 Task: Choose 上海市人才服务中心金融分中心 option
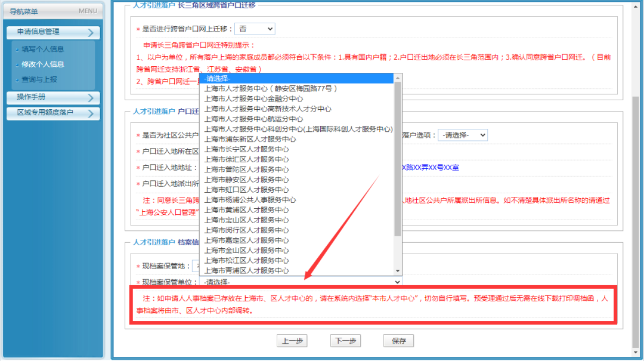coord(253,98)
